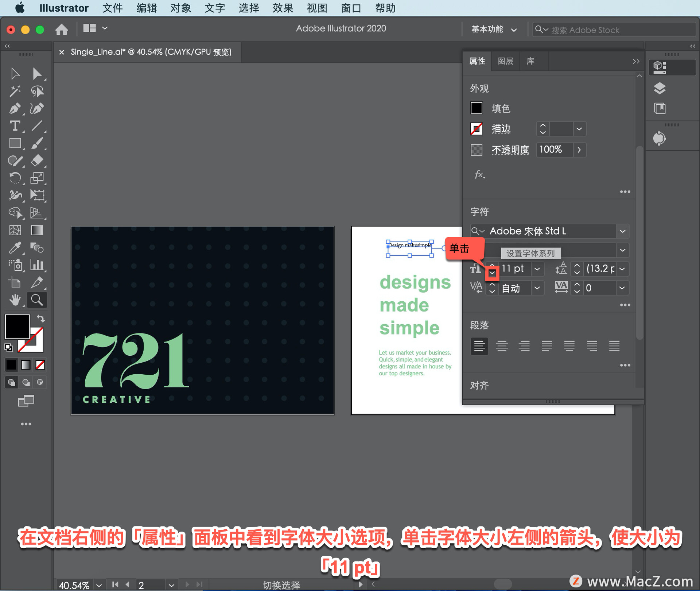Viewport: 700px width, 591px height.
Task: Select the Gradient tool
Action: (37, 230)
